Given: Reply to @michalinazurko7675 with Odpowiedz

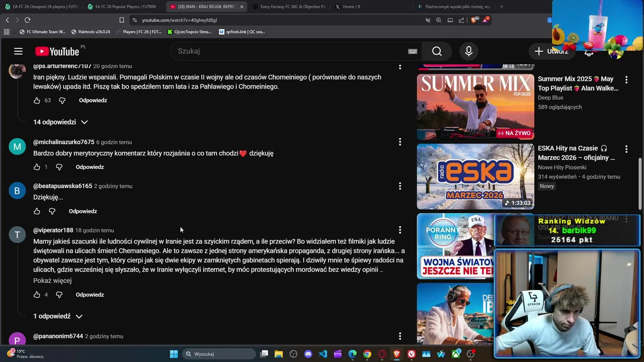Looking at the screenshot, I should (x=90, y=167).
